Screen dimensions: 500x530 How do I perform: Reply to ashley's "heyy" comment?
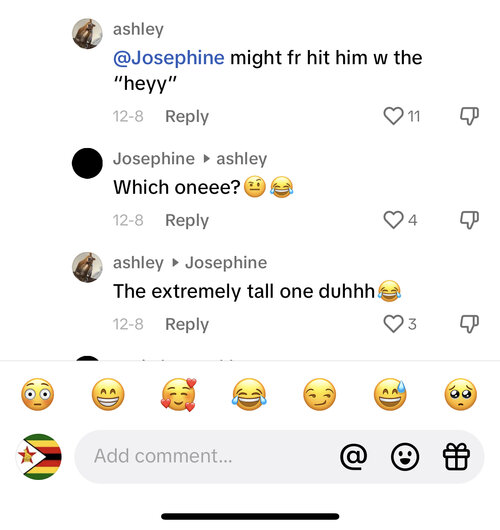coord(187,117)
